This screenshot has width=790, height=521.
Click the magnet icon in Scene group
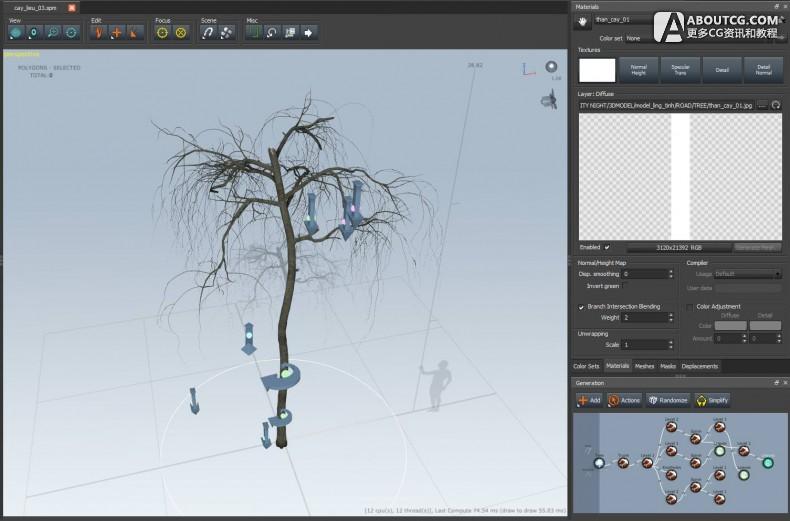(x=208, y=32)
